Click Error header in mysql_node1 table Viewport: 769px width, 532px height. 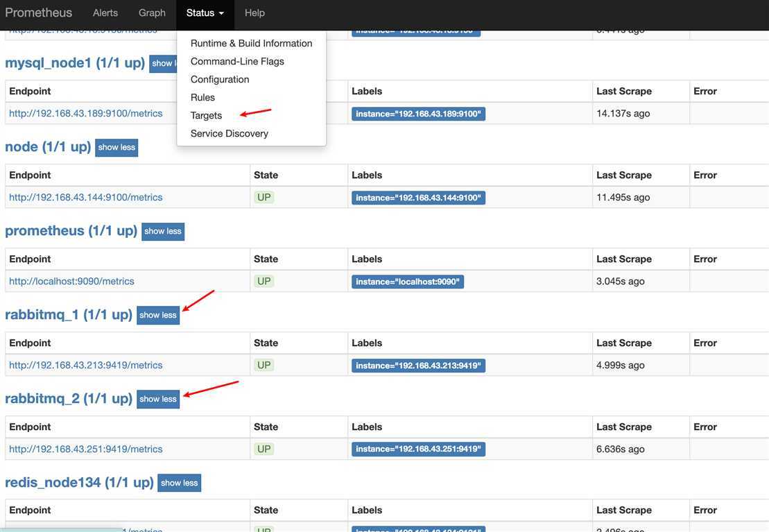click(705, 92)
